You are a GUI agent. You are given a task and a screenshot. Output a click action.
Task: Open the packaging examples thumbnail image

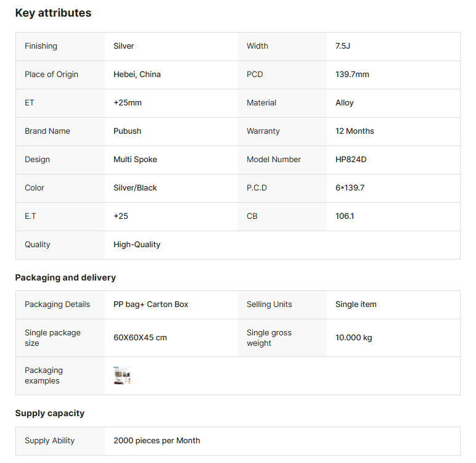122,375
